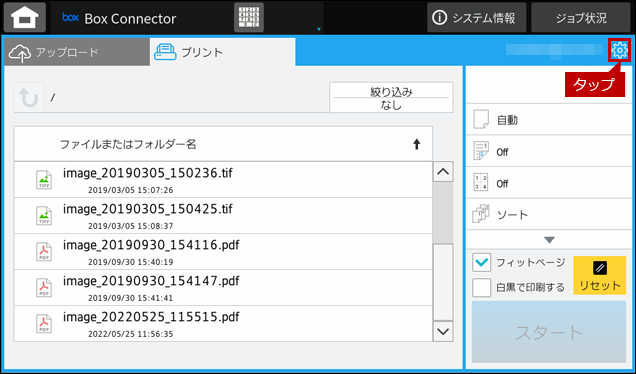Click the yellow リセット button

pyautogui.click(x=599, y=275)
